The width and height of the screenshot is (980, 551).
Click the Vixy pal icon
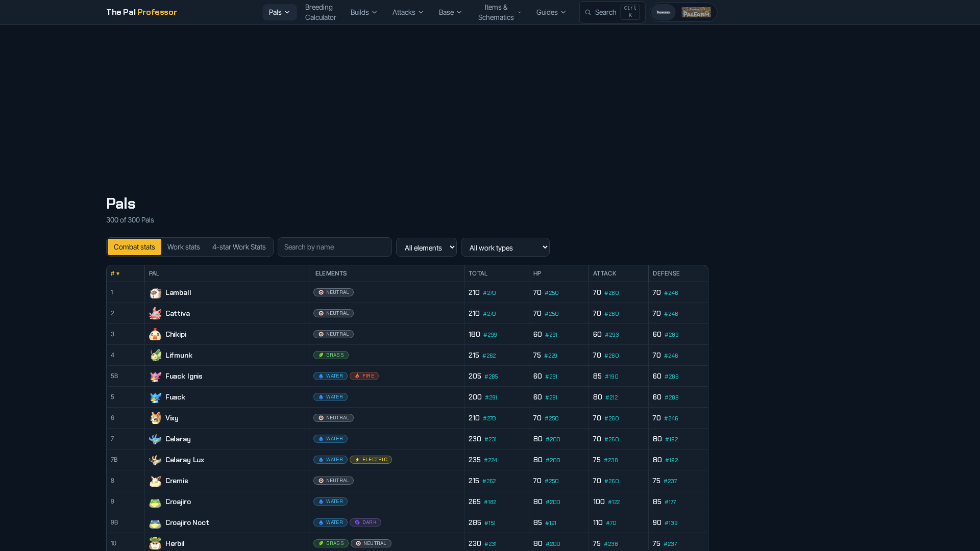pyautogui.click(x=155, y=418)
